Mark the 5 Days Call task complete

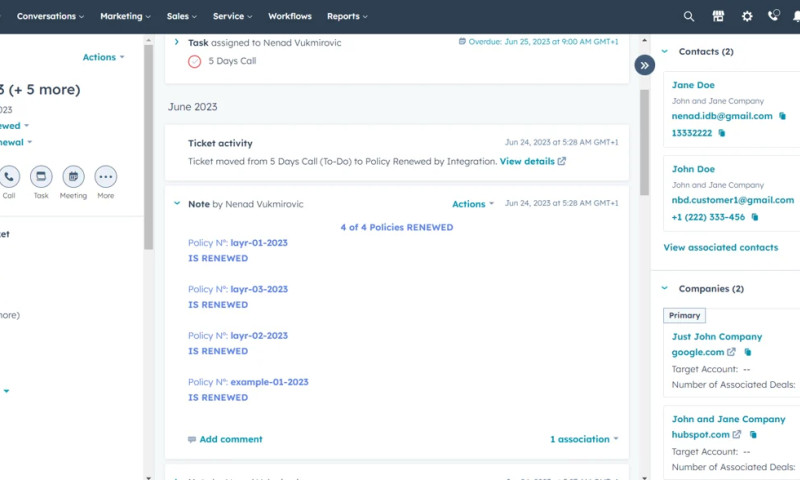194,62
